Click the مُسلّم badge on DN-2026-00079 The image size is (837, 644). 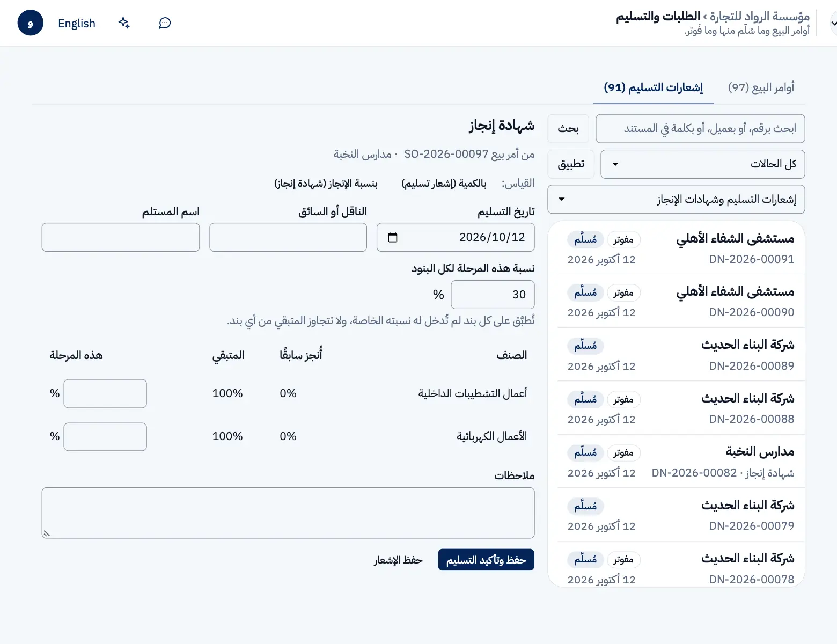click(585, 506)
